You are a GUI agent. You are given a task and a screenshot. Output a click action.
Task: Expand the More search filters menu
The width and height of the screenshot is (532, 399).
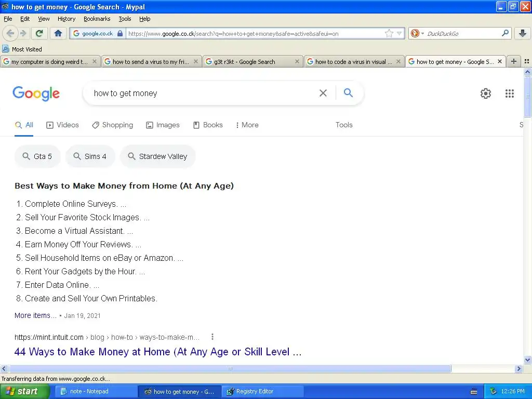pyautogui.click(x=247, y=125)
